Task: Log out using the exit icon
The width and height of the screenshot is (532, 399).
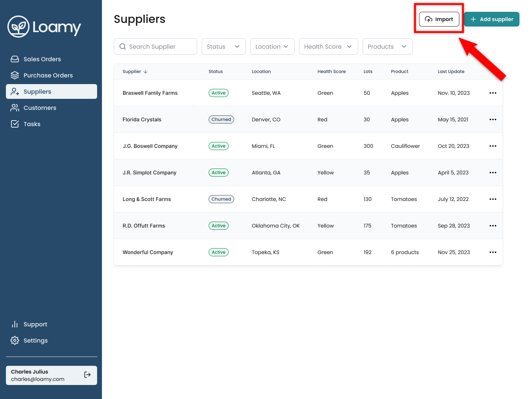Action: coord(87,375)
